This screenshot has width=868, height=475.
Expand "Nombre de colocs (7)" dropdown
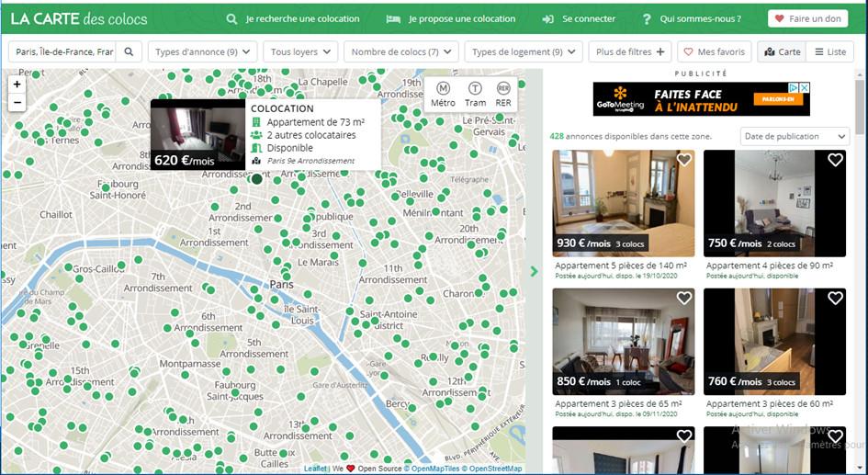coord(401,51)
